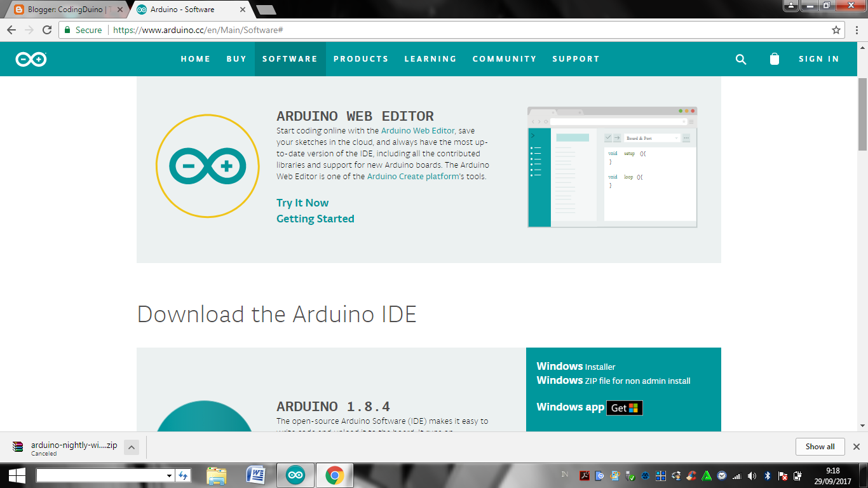Open the Windows ZIP file download link
This screenshot has height=488, width=868.
[x=613, y=380]
